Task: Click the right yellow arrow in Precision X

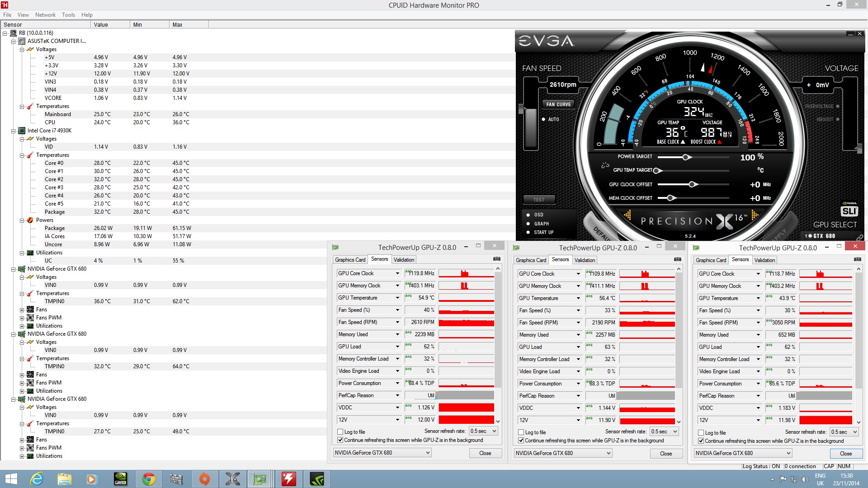Action: point(755,215)
